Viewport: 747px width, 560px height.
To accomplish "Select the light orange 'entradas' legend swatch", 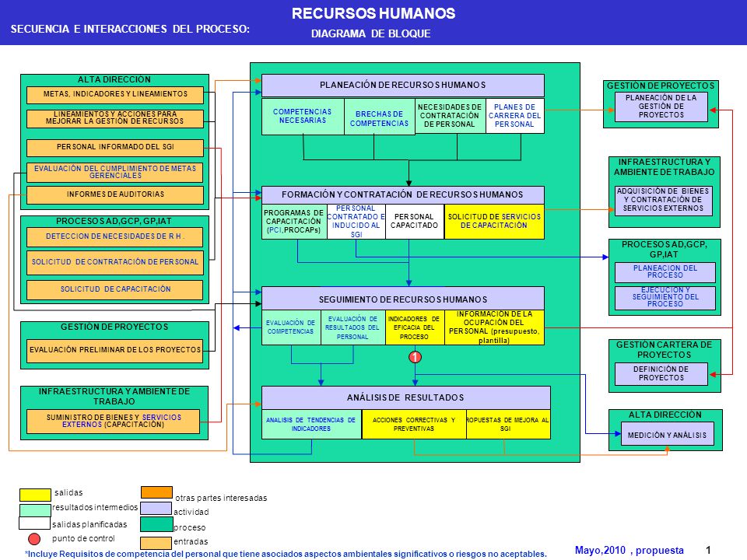I will coord(156,543).
